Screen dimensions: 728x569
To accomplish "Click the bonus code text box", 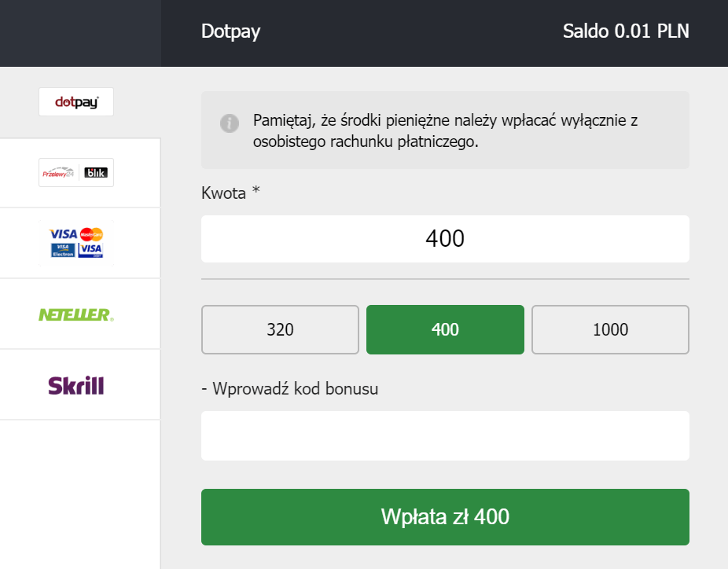I will pyautogui.click(x=445, y=435).
